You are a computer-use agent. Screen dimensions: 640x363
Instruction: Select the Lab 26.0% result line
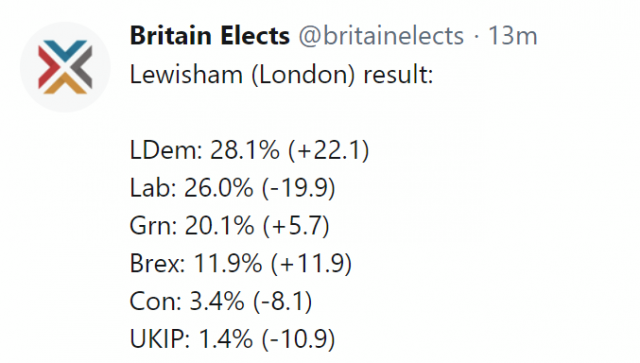click(x=233, y=188)
